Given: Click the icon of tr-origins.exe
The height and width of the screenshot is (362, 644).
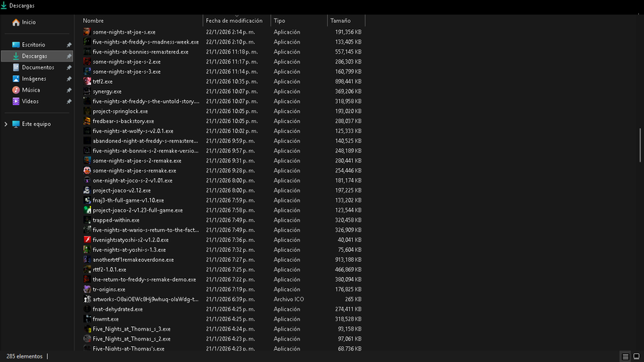Looking at the screenshot, I should coord(87,289).
